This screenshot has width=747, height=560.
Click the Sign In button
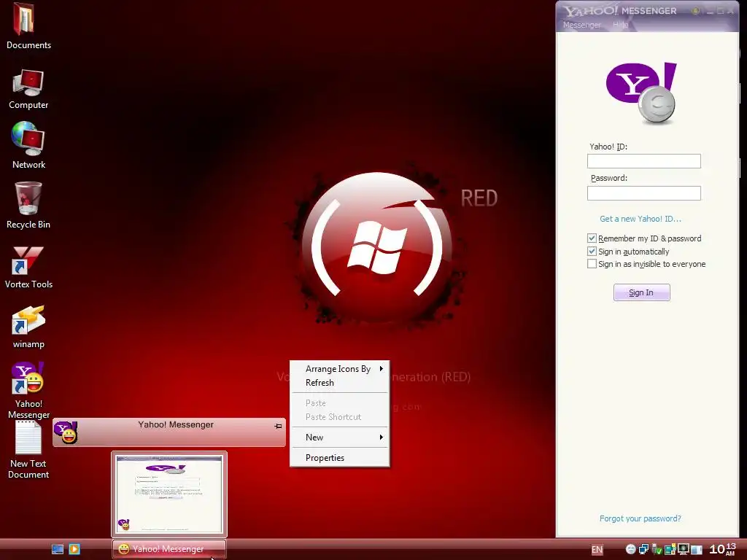641,292
